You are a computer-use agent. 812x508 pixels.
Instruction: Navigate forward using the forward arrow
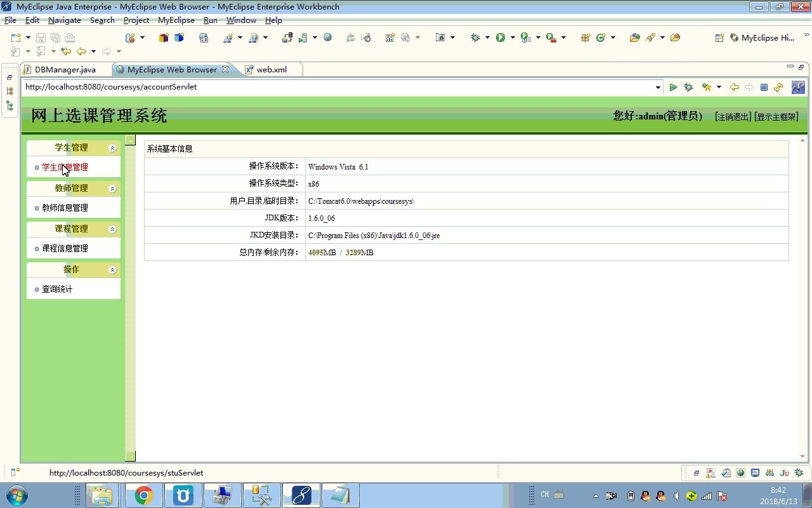pos(749,87)
